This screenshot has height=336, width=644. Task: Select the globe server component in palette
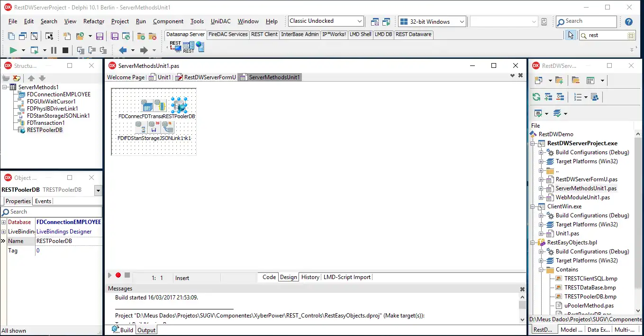pos(200,47)
